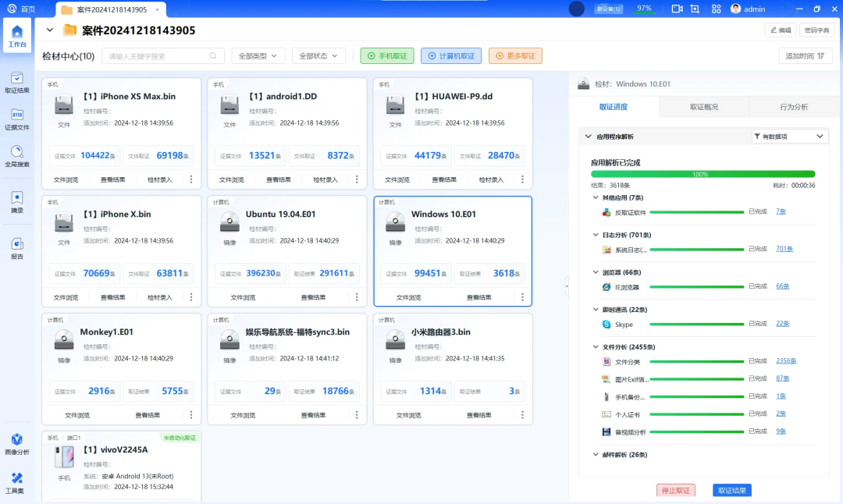Open the more options menu on HUAWEI-P9.dd card
This screenshot has width=843, height=504.
522,179
